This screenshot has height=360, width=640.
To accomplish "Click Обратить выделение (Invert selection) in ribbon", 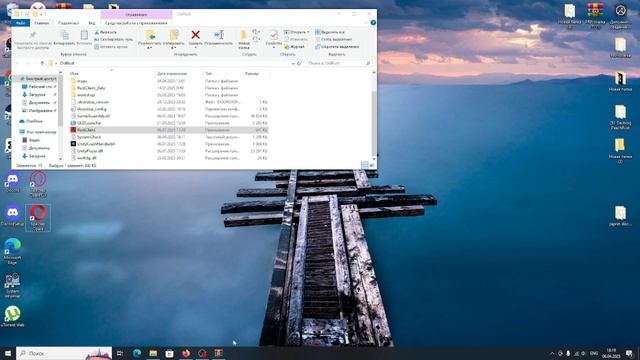I will coord(337,47).
